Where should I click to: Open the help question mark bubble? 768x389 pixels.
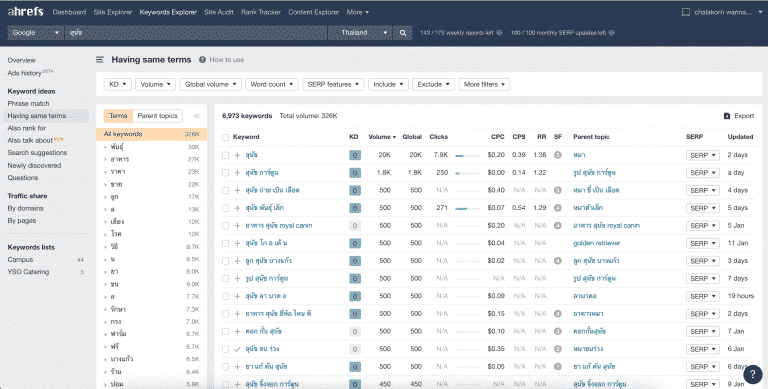pyautogui.click(x=753, y=374)
